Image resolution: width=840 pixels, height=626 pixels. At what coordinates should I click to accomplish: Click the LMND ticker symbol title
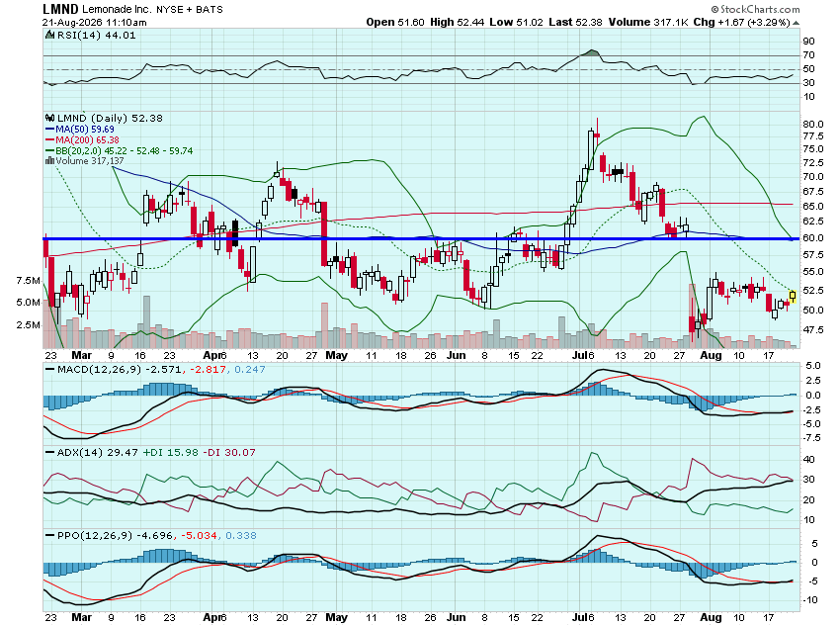point(60,9)
